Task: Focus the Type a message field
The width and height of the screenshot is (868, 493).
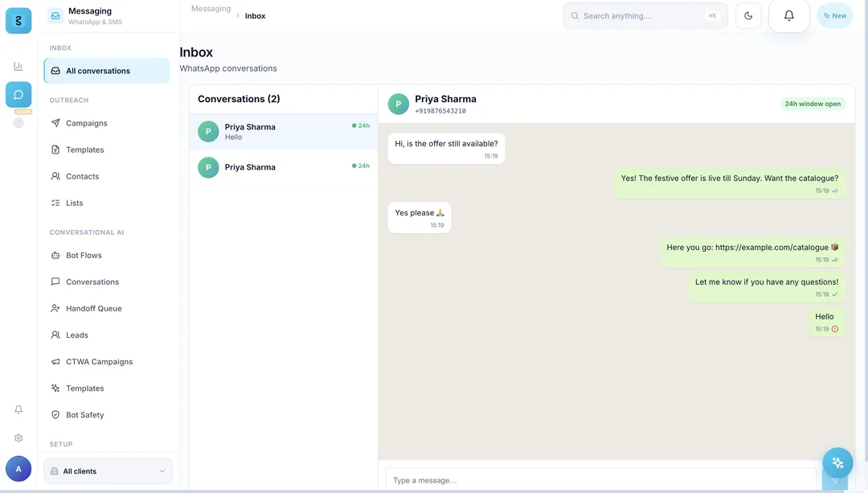Action: tap(600, 480)
